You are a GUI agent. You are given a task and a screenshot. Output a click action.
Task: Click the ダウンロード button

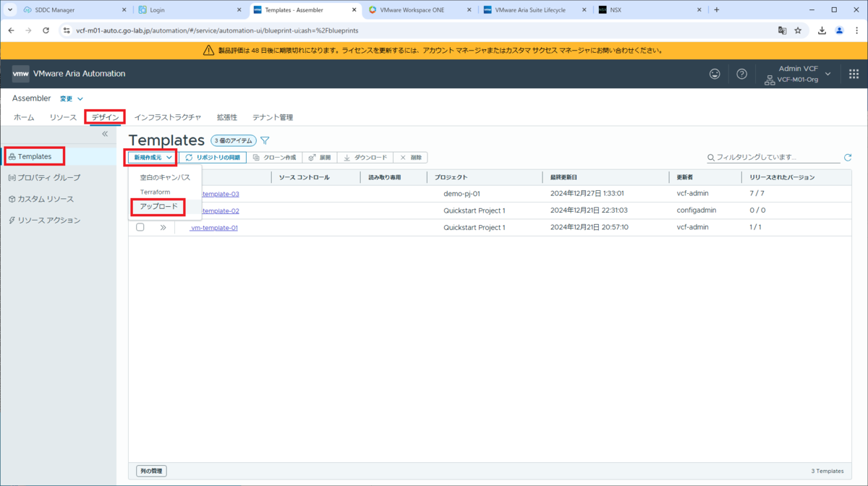[365, 157]
